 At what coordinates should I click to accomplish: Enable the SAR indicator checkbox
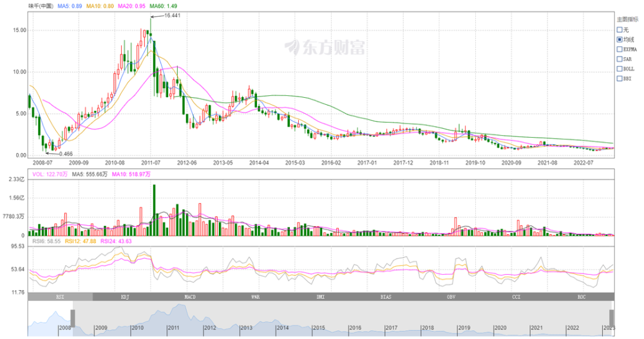(x=620, y=59)
